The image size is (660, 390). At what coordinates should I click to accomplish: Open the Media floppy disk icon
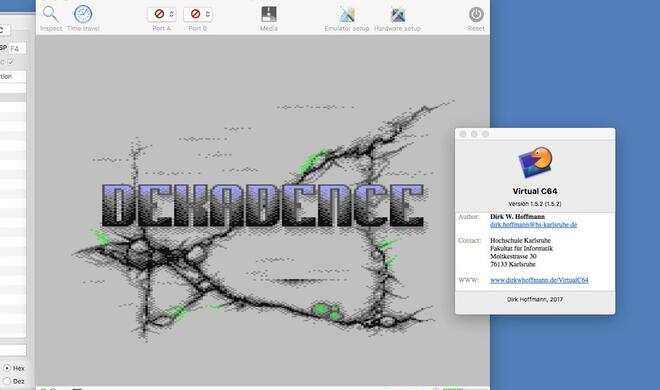(x=269, y=14)
